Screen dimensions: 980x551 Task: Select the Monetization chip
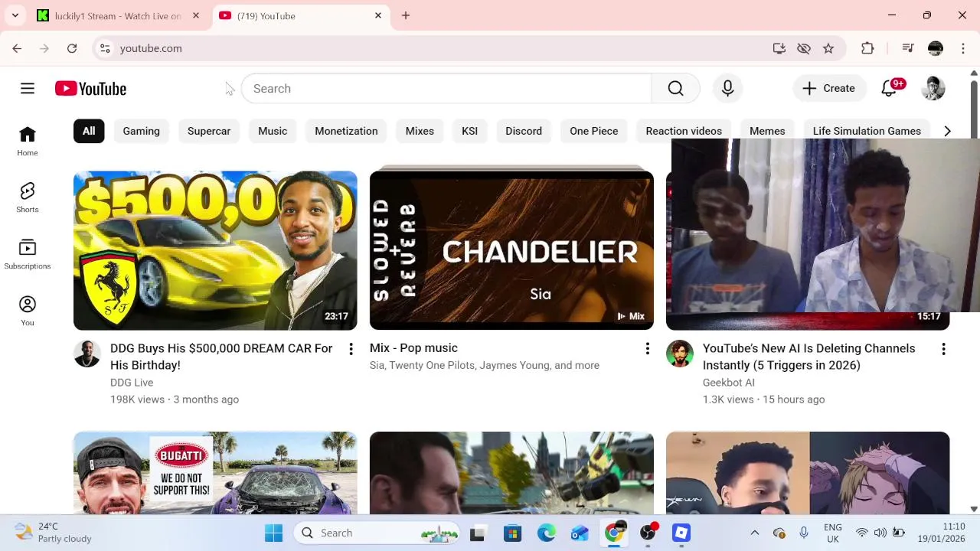click(x=346, y=131)
